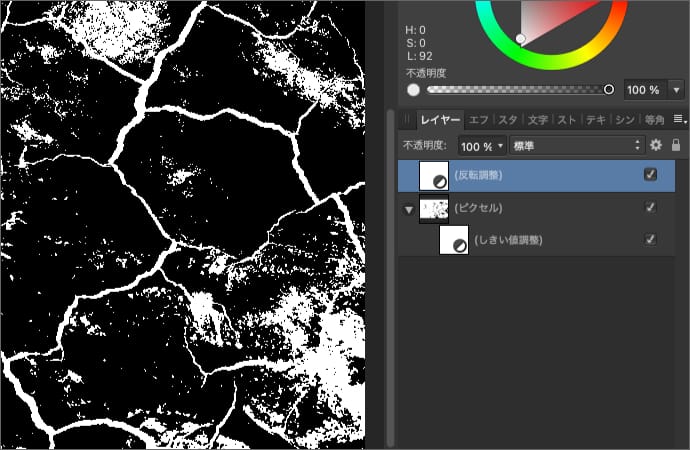Viewport: 690px width, 450px height.
Task: Click the color opacity slider handle
Action: click(x=608, y=90)
